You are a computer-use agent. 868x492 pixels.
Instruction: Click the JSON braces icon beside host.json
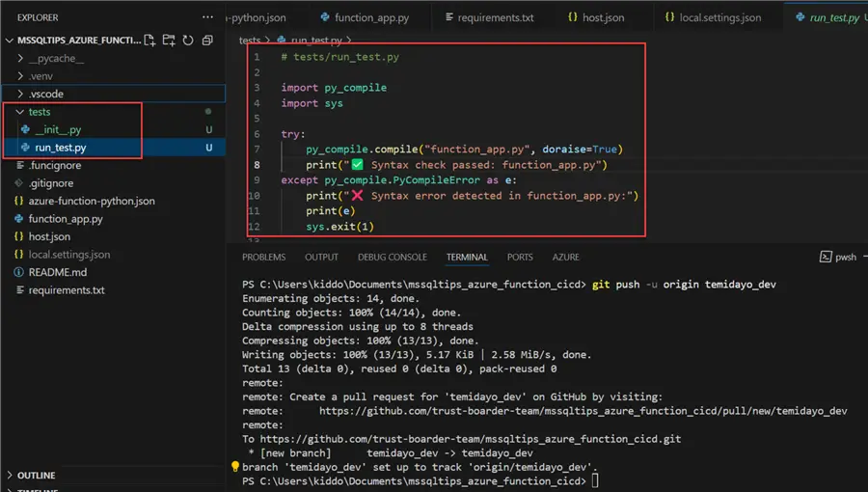[x=19, y=236]
